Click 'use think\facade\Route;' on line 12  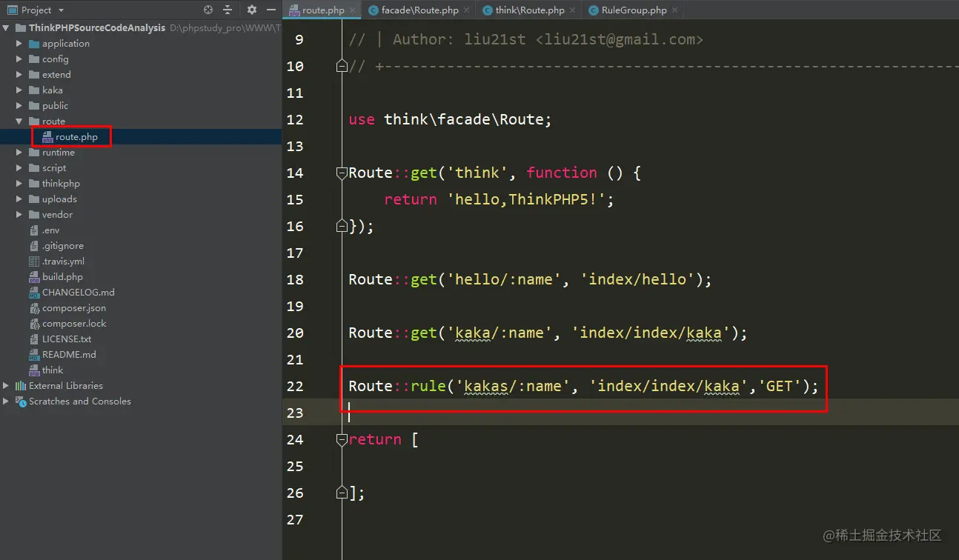tap(451, 119)
